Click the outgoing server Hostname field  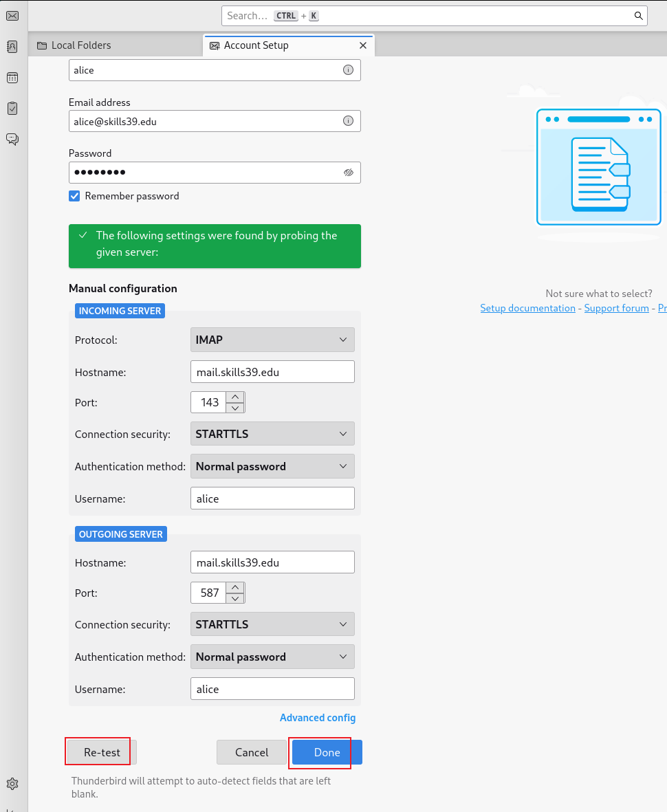coord(272,562)
